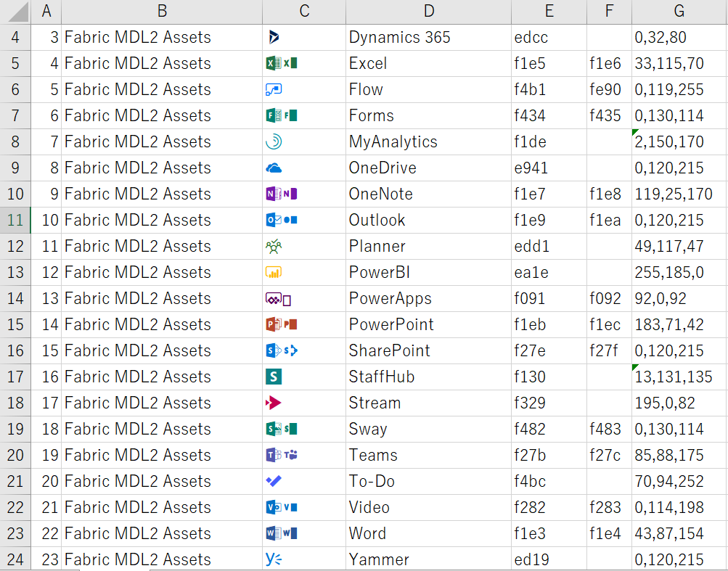Select the PowerBI name cell

click(x=428, y=272)
